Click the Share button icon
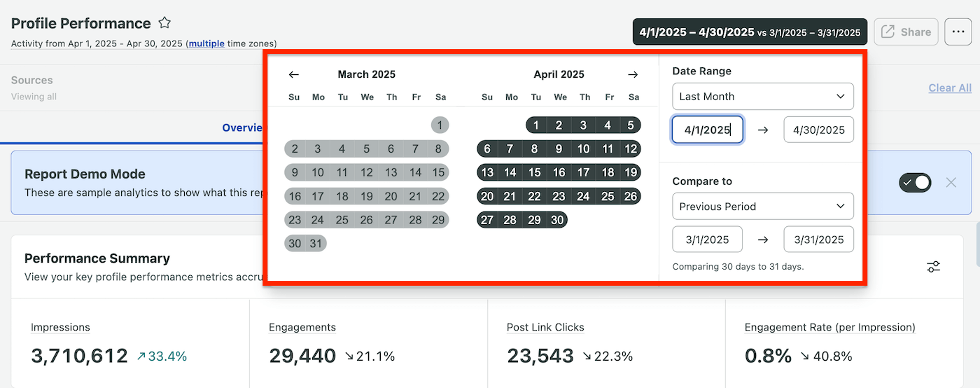The height and width of the screenshot is (388, 980). (x=888, y=32)
